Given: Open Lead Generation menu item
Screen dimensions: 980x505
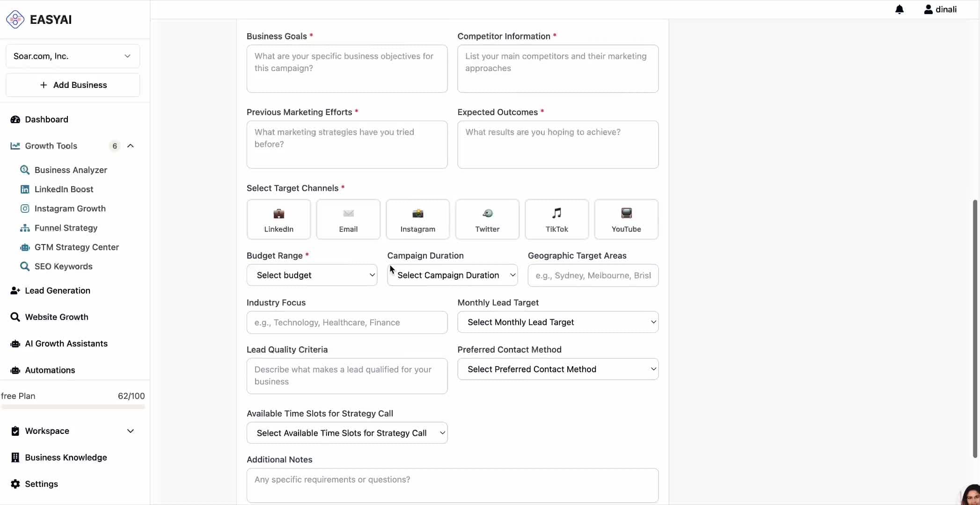Looking at the screenshot, I should (x=58, y=290).
